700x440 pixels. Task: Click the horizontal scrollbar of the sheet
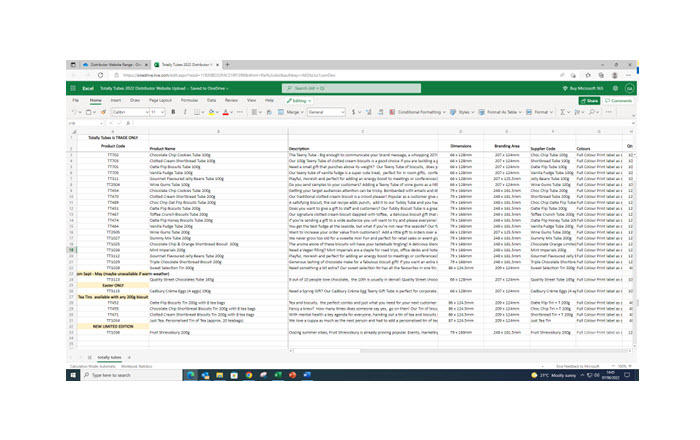click(460, 351)
